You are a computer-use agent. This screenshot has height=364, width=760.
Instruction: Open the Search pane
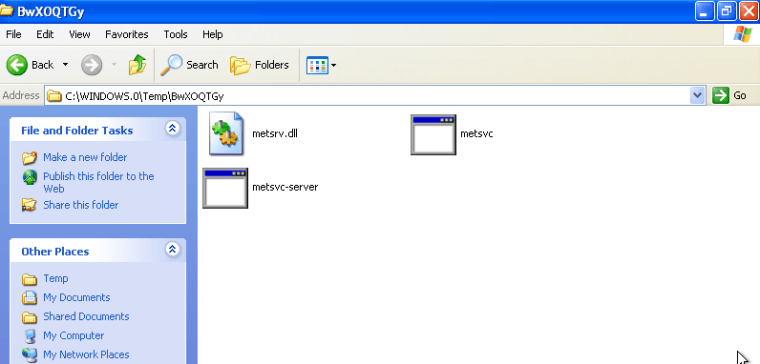click(189, 64)
